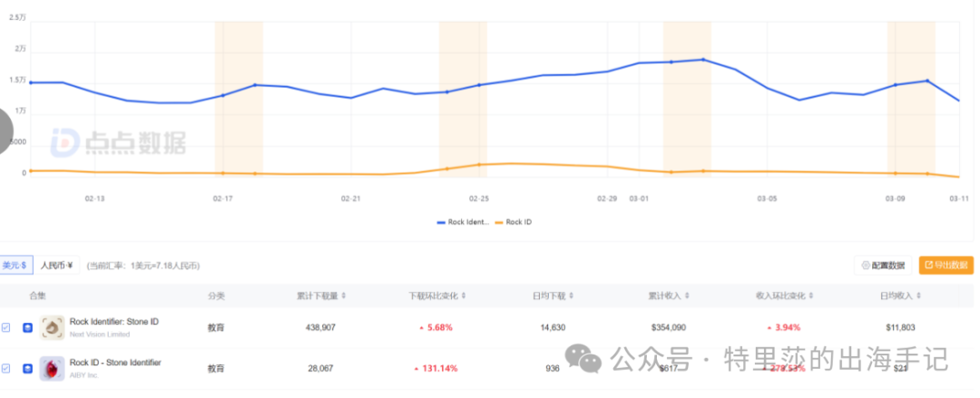
Task: Switch to 美元·$ currency tab
Action: (15, 266)
